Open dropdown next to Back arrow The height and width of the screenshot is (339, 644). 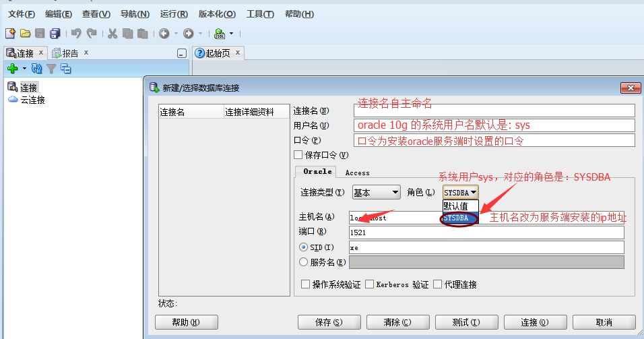point(176,33)
